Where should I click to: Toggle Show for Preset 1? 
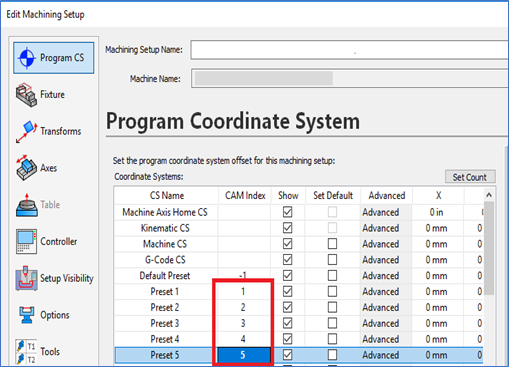pos(287,292)
